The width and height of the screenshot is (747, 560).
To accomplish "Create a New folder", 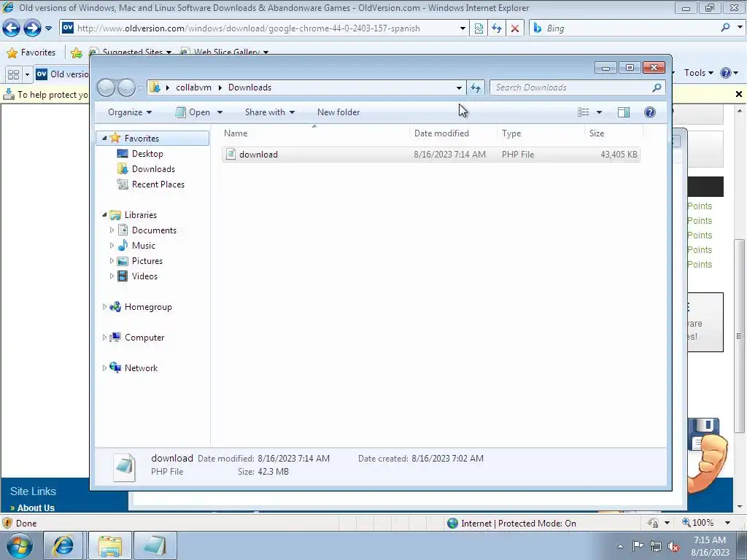I will (x=338, y=112).
